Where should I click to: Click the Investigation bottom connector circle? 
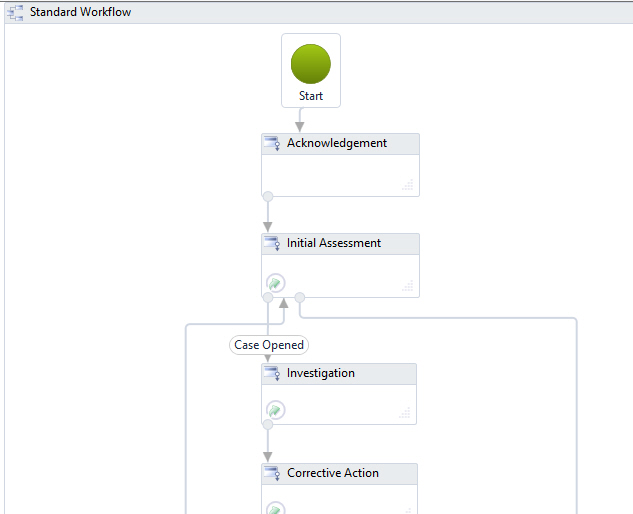[x=268, y=424]
